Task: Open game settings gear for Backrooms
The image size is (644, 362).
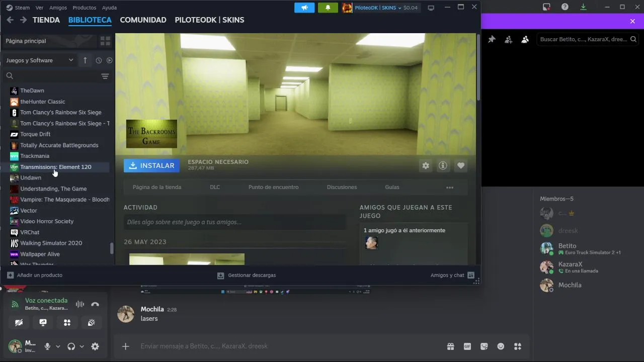Action: pyautogui.click(x=426, y=165)
